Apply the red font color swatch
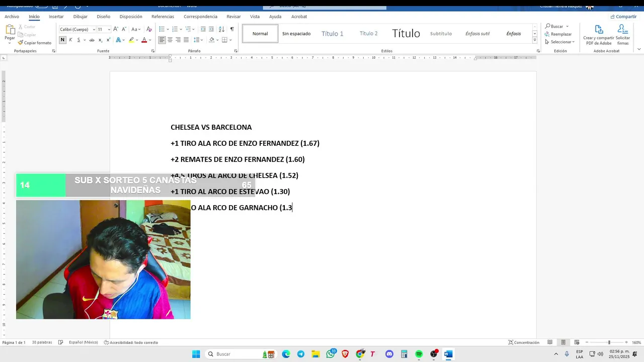This screenshot has width=644, height=362. click(x=144, y=40)
